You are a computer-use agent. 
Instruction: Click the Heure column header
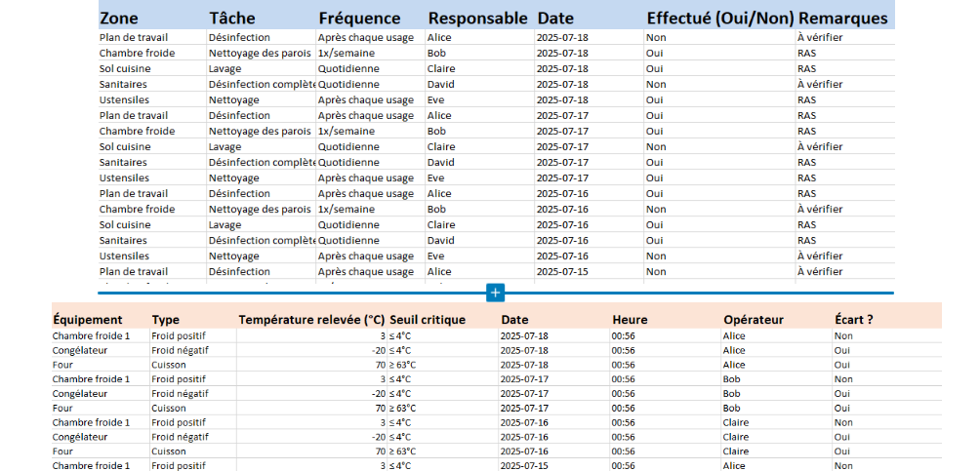pos(630,320)
